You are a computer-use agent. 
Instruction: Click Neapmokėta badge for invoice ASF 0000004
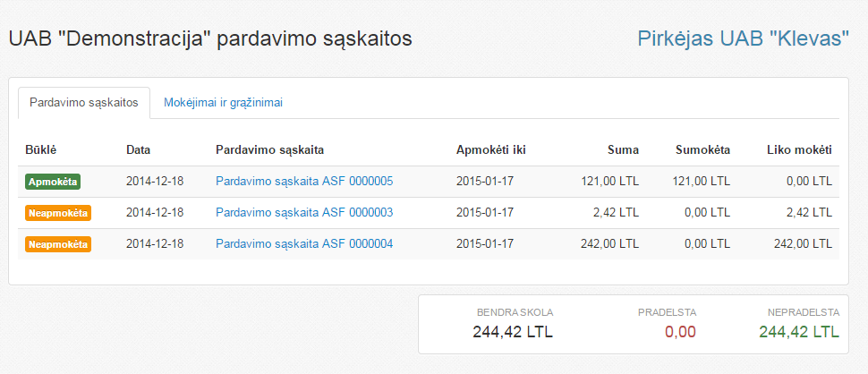click(58, 243)
